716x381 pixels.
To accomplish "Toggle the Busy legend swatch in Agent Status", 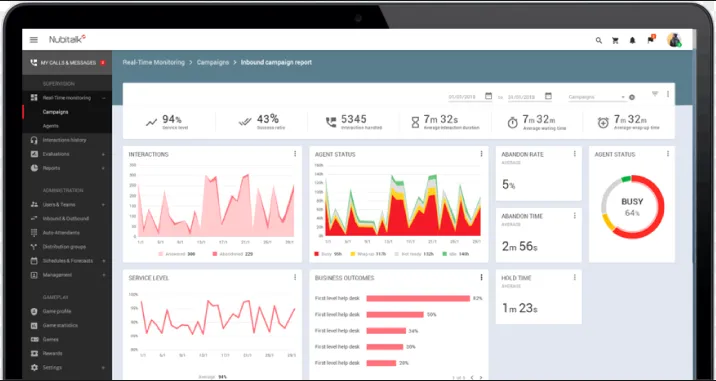I will tap(316, 254).
